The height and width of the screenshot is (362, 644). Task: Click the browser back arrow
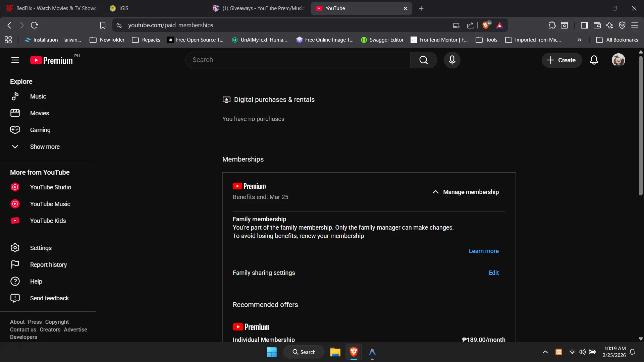pyautogui.click(x=9, y=25)
